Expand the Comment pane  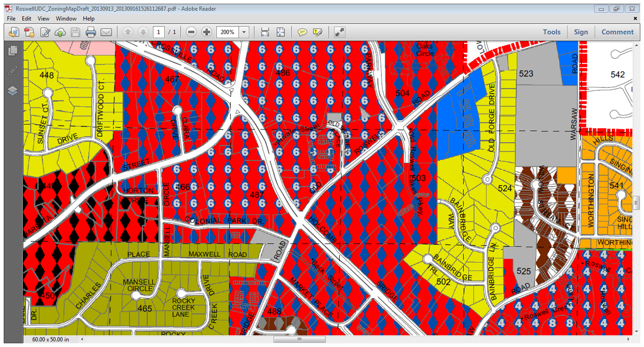[x=617, y=32]
